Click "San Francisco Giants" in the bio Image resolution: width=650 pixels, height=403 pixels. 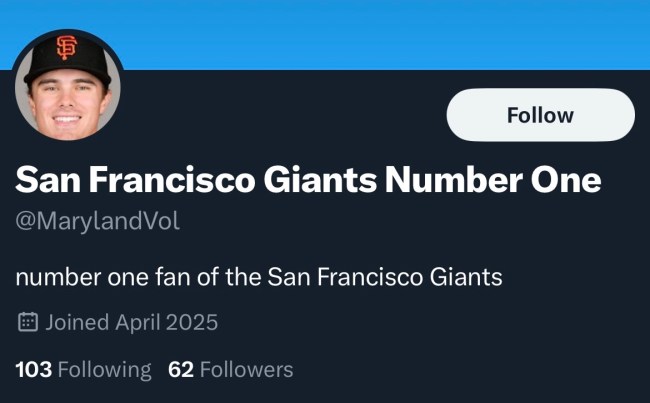(385, 275)
